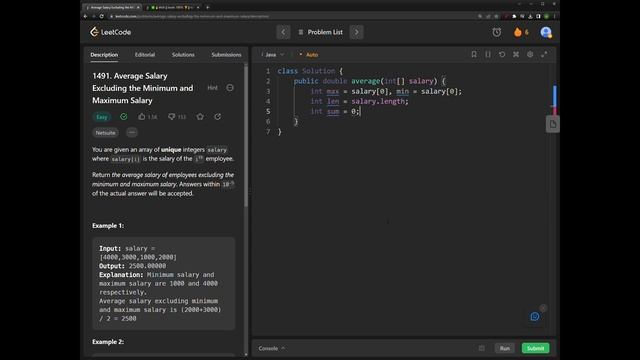Click the share icon next to star

coord(218,117)
